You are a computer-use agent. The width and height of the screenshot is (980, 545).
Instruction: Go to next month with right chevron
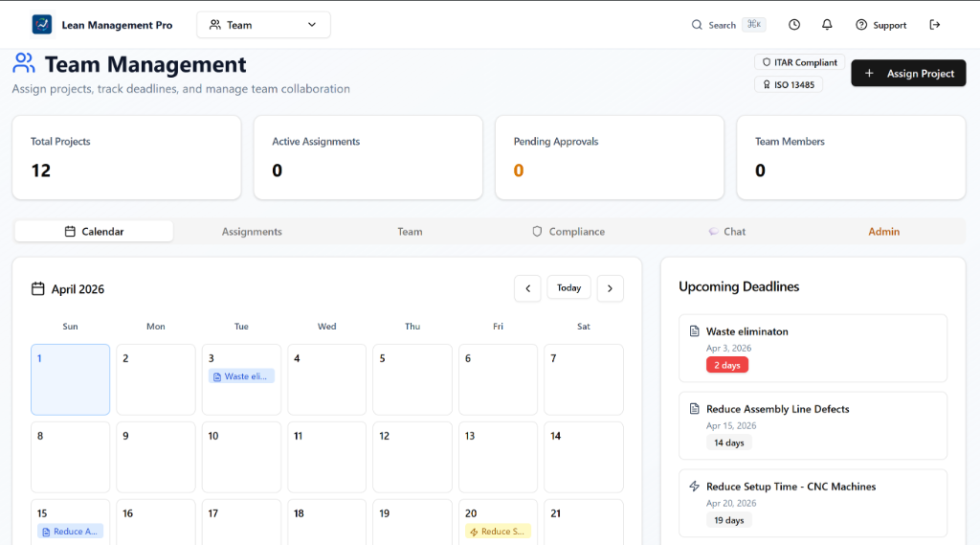(610, 288)
